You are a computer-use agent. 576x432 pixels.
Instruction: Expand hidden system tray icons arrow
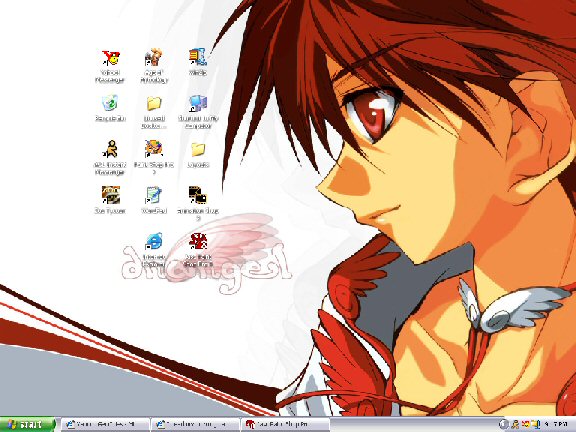coord(504,425)
